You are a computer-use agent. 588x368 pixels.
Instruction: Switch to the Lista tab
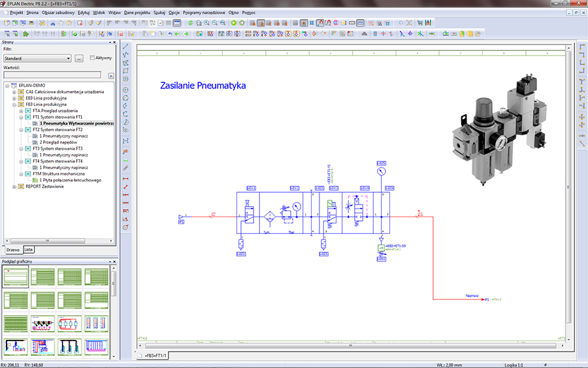[29, 250]
